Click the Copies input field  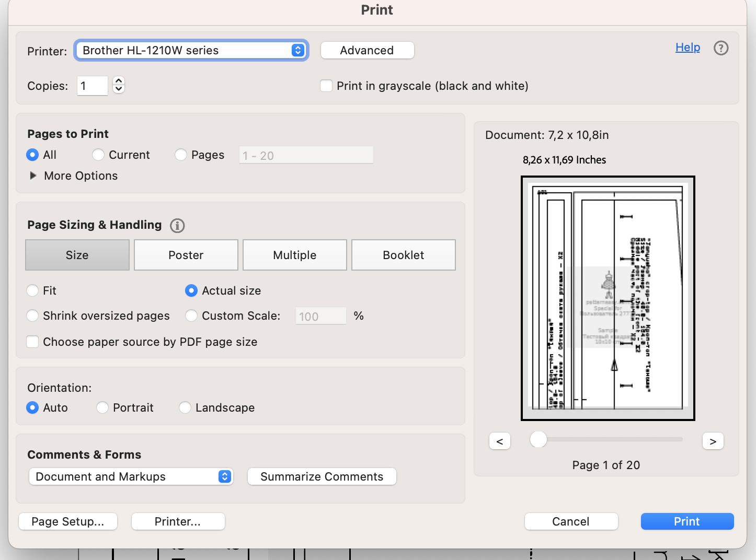pos(93,86)
